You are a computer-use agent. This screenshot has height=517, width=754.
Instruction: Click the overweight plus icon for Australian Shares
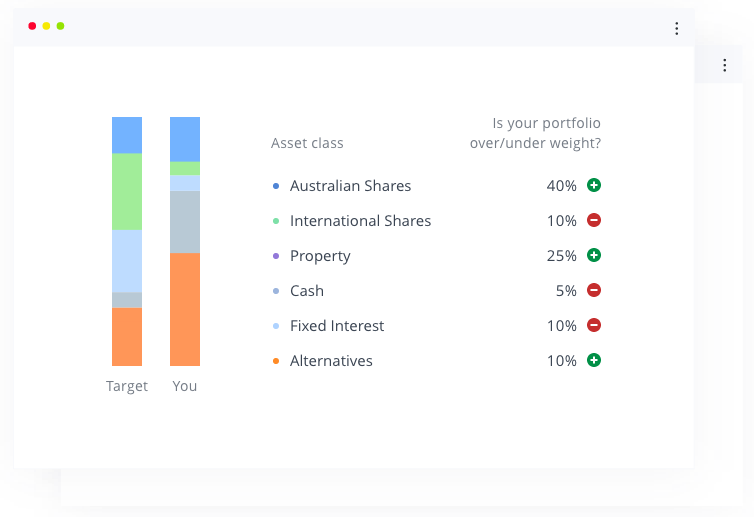(594, 185)
